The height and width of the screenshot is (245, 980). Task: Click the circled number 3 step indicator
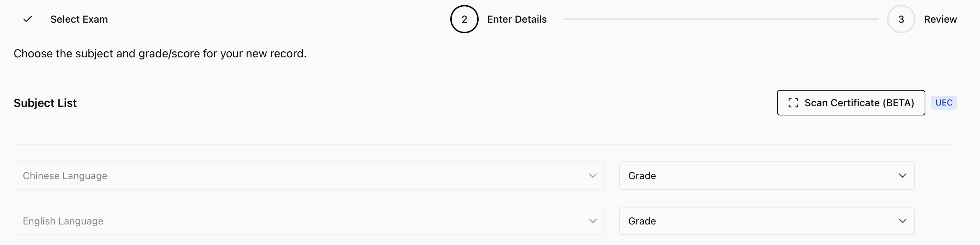tap(901, 19)
